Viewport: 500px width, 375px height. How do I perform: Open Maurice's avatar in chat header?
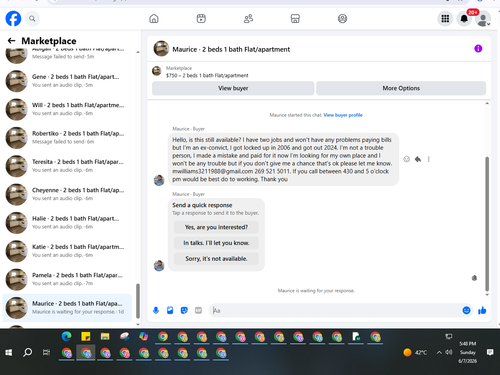click(x=161, y=49)
